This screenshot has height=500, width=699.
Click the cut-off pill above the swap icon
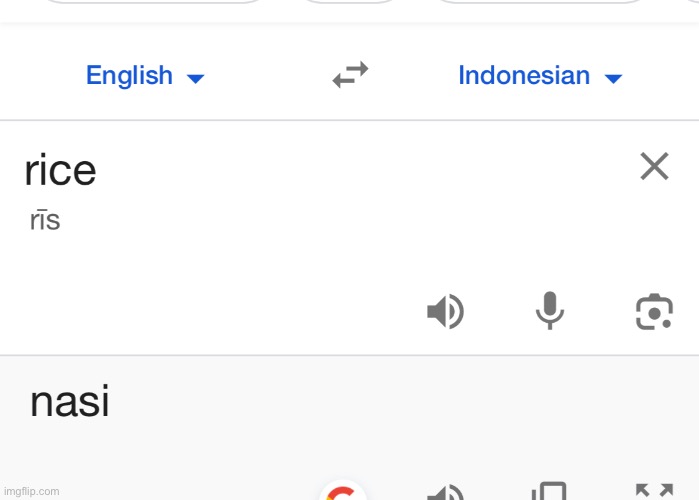tap(350, 2)
